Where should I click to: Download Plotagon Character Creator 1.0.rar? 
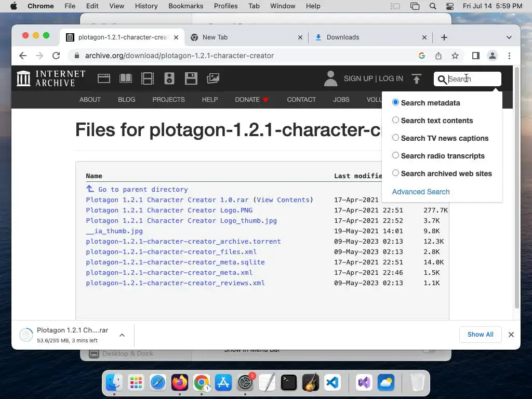[167, 200]
